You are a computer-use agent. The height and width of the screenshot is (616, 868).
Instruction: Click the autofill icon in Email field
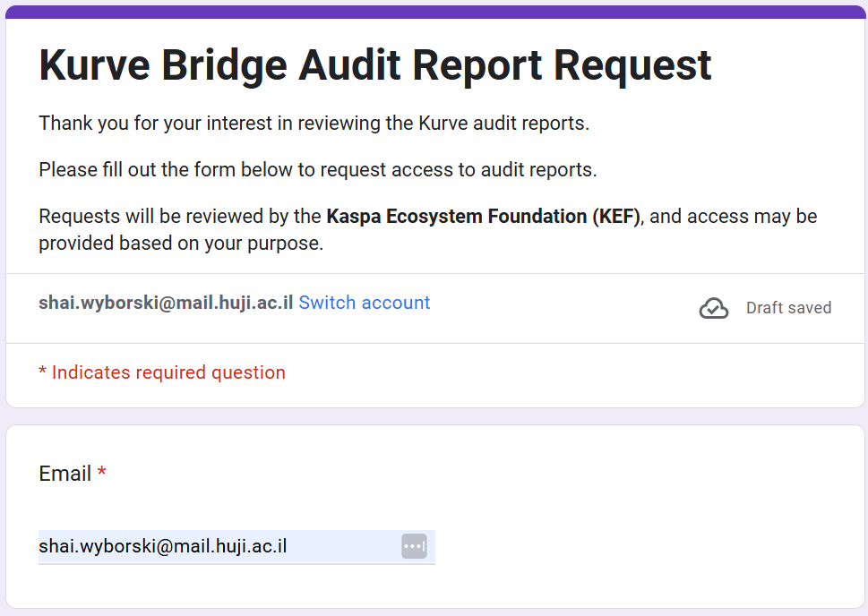click(x=414, y=546)
